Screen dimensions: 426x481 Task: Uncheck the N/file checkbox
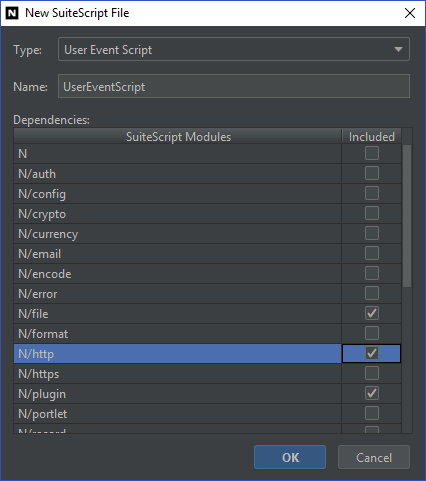click(372, 313)
